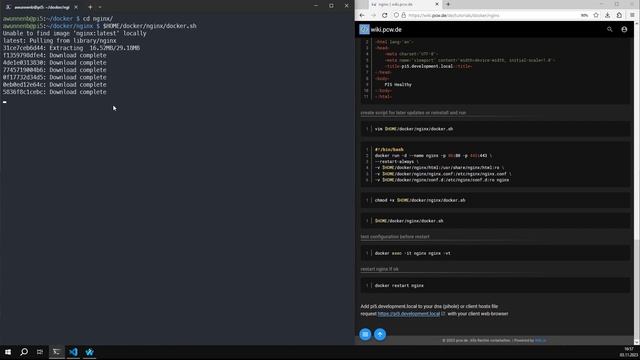The image size is (640, 360).
Task: Click the extensions toolbar icon
Action: [x=619, y=15]
